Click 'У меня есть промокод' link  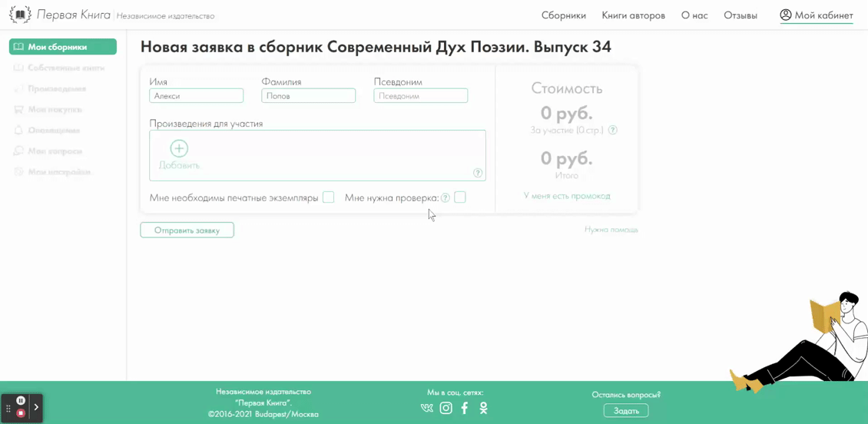pyautogui.click(x=567, y=196)
